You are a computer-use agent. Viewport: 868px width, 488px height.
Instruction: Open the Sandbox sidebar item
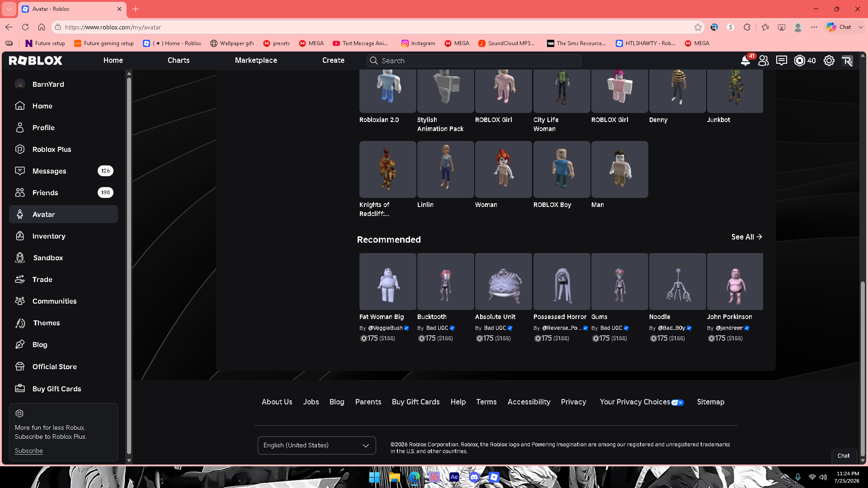coord(63,258)
